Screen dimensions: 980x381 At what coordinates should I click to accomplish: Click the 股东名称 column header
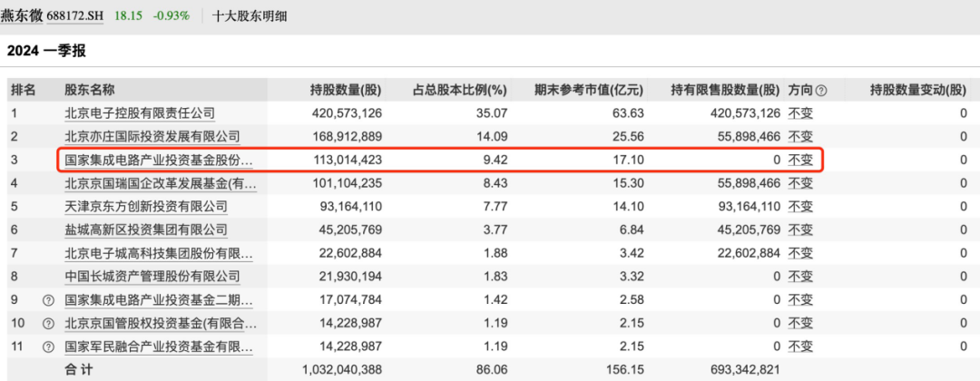pos(90,91)
